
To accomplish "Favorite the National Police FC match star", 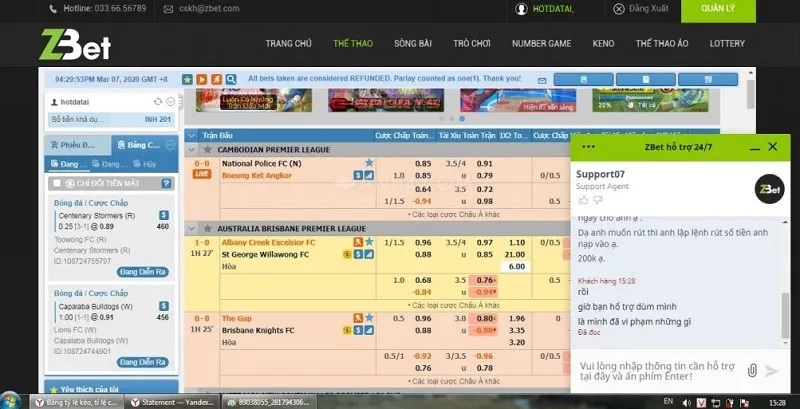I will (369, 163).
